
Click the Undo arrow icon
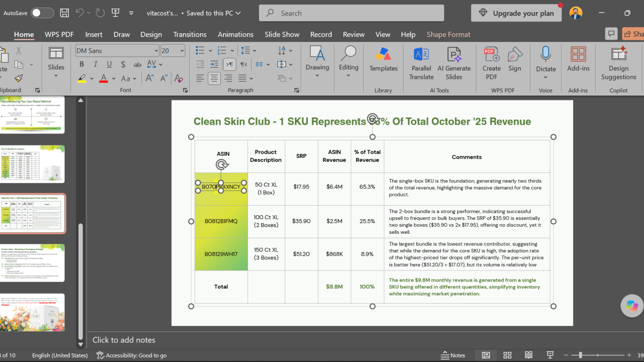(x=79, y=13)
